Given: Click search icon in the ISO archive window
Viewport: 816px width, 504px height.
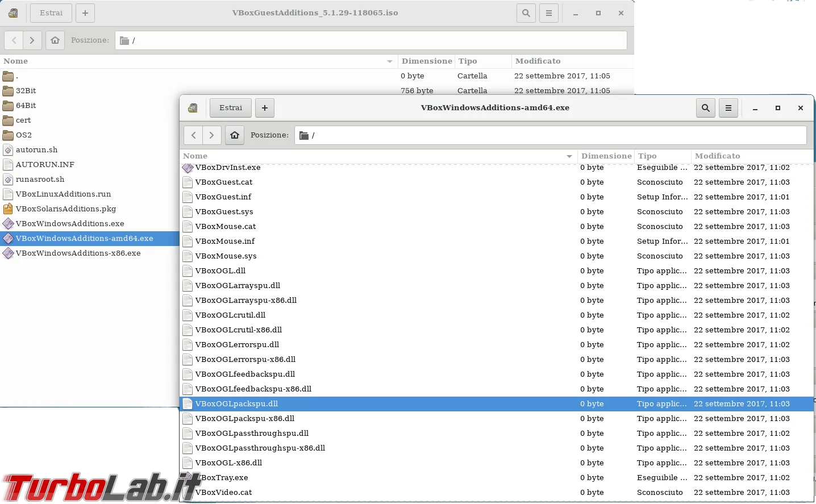Looking at the screenshot, I should (x=526, y=13).
